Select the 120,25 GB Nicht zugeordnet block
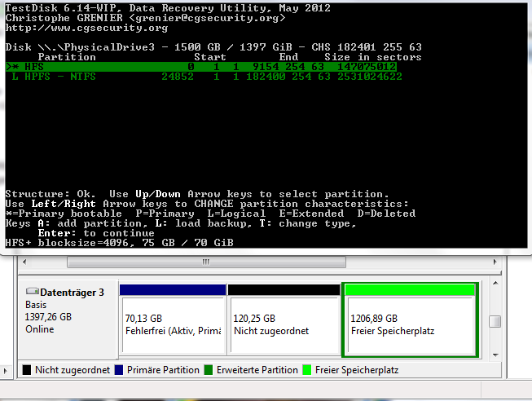 point(284,319)
